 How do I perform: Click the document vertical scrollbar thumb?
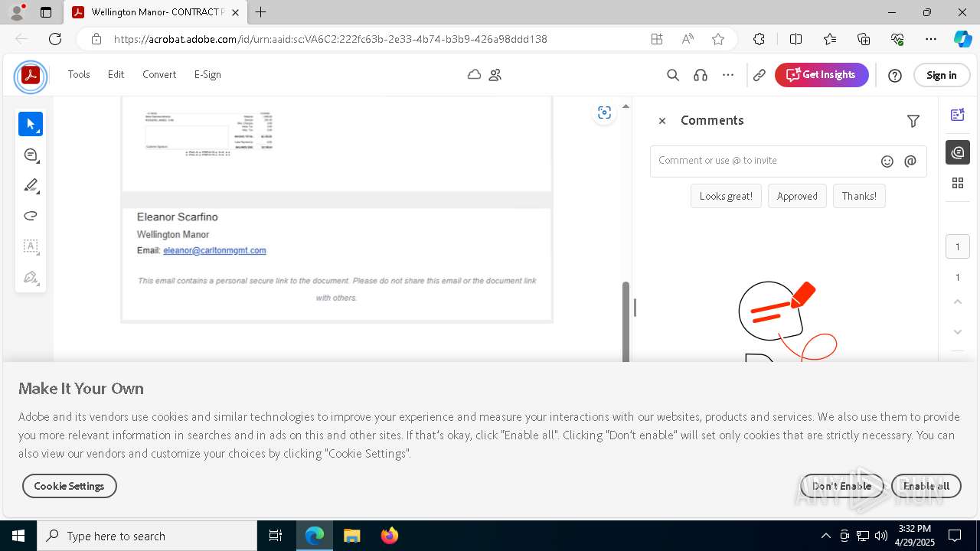pos(626,321)
